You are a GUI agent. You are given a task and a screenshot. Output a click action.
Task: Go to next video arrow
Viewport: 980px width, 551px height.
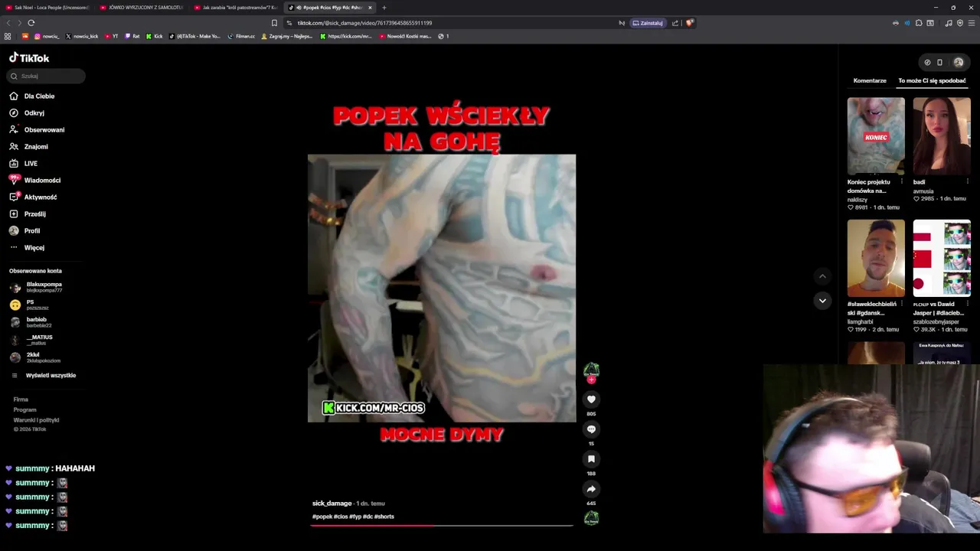(x=822, y=301)
